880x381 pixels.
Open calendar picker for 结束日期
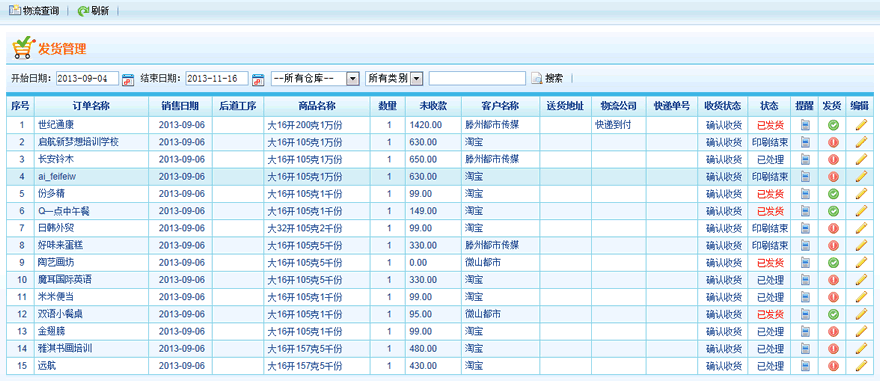click(258, 79)
